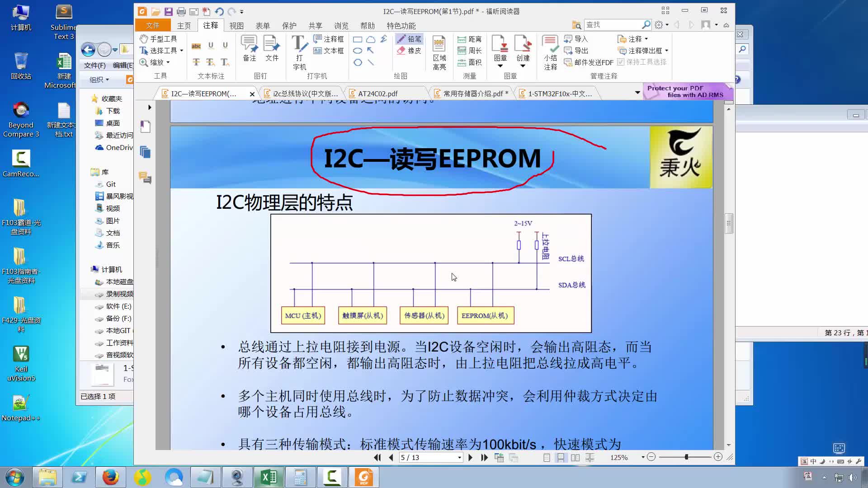This screenshot has width=868, height=488.
Task: Switch to the AT24C02.pdf document tab
Action: point(377,94)
